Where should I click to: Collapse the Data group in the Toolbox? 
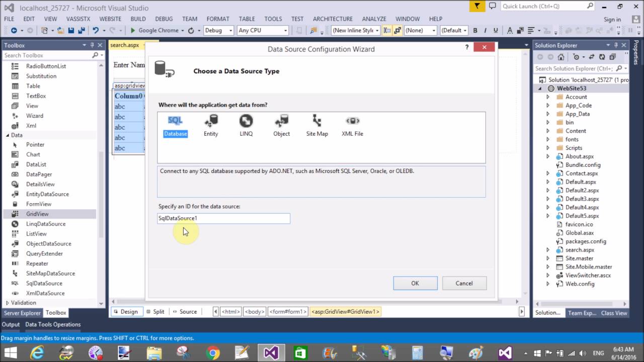tap(7, 135)
